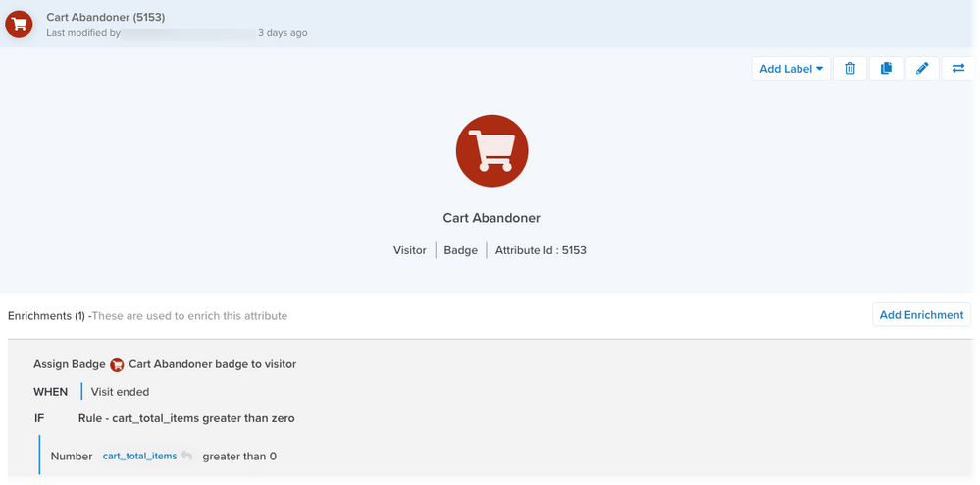Delete attribute using the trash icon
980x485 pixels.
coord(850,68)
